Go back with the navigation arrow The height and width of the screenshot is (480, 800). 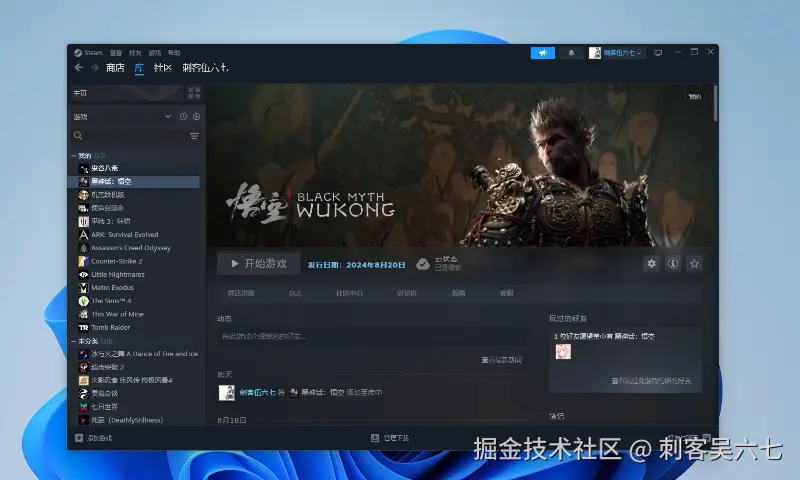point(79,68)
